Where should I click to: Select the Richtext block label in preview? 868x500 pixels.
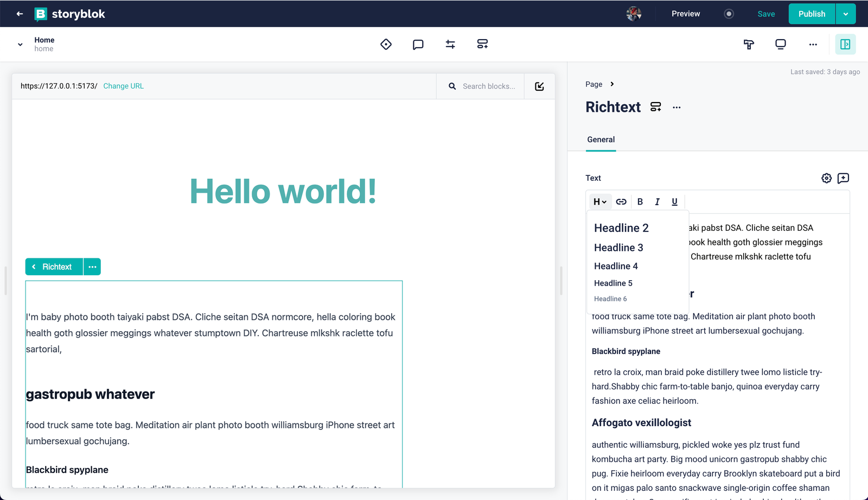point(54,267)
